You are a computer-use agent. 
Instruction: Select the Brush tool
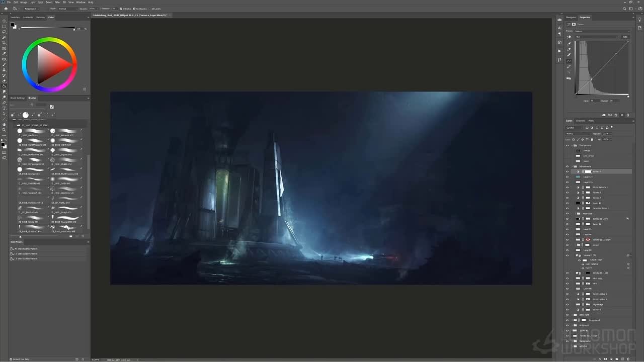point(5,64)
